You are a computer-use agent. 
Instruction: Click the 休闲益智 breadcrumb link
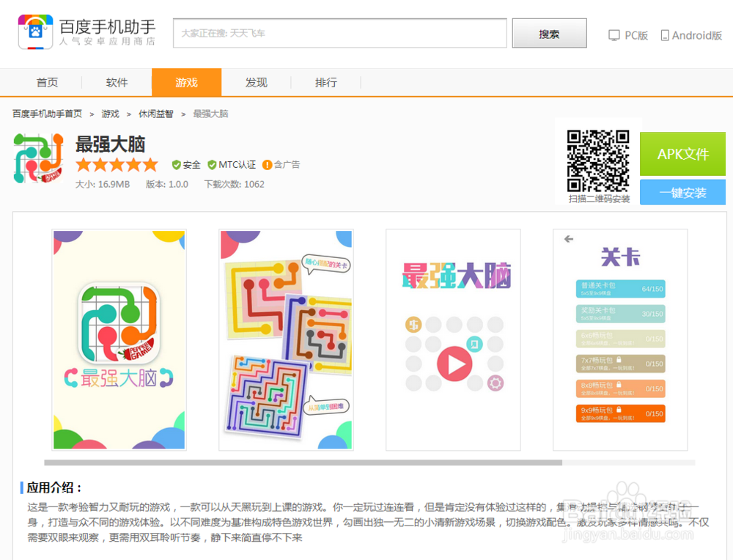click(x=155, y=114)
